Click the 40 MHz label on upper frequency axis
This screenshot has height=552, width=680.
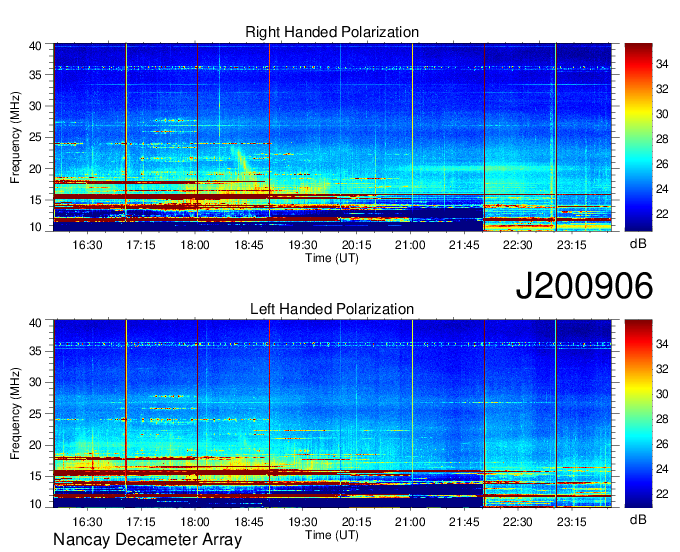coord(35,46)
